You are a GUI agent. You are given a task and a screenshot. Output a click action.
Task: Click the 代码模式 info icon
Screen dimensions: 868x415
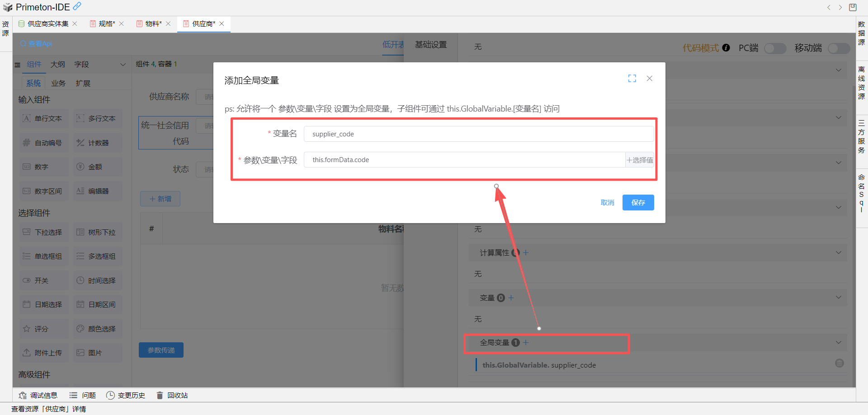pos(726,48)
